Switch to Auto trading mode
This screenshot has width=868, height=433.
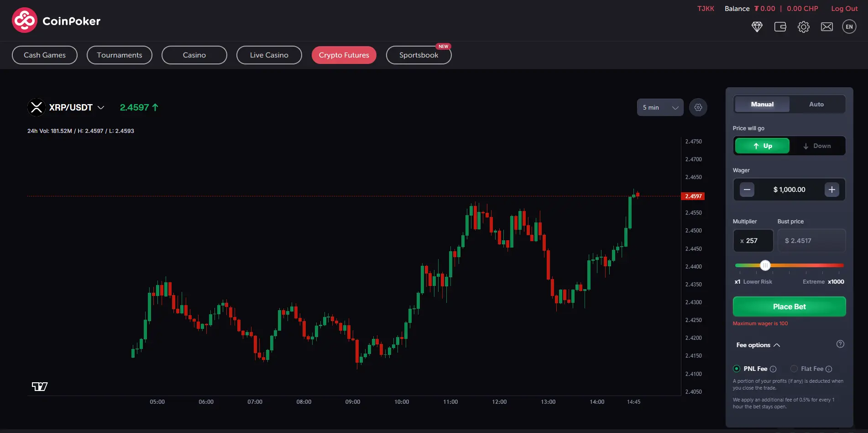(x=816, y=104)
